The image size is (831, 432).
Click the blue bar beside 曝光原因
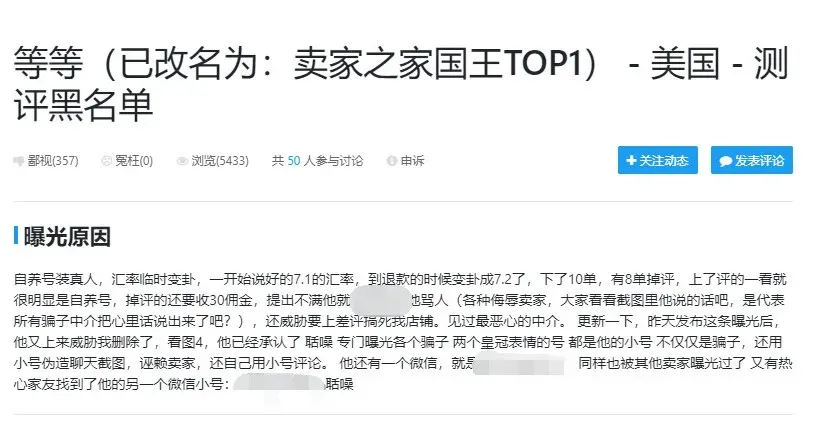[x=16, y=236]
